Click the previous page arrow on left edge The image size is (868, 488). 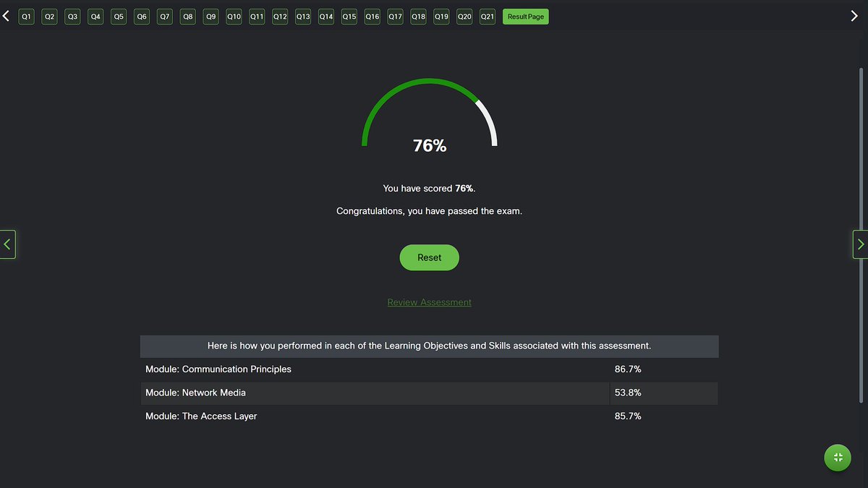pyautogui.click(x=7, y=244)
